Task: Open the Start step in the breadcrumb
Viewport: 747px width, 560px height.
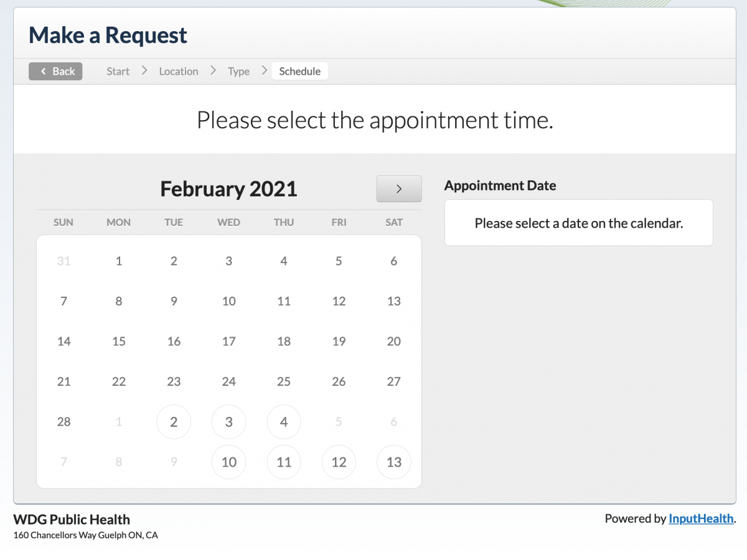Action: [x=118, y=71]
